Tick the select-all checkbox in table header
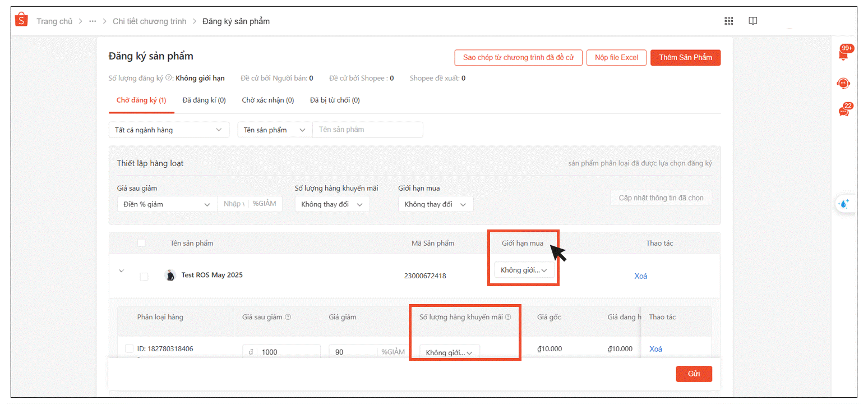The image size is (868, 404). [x=141, y=243]
